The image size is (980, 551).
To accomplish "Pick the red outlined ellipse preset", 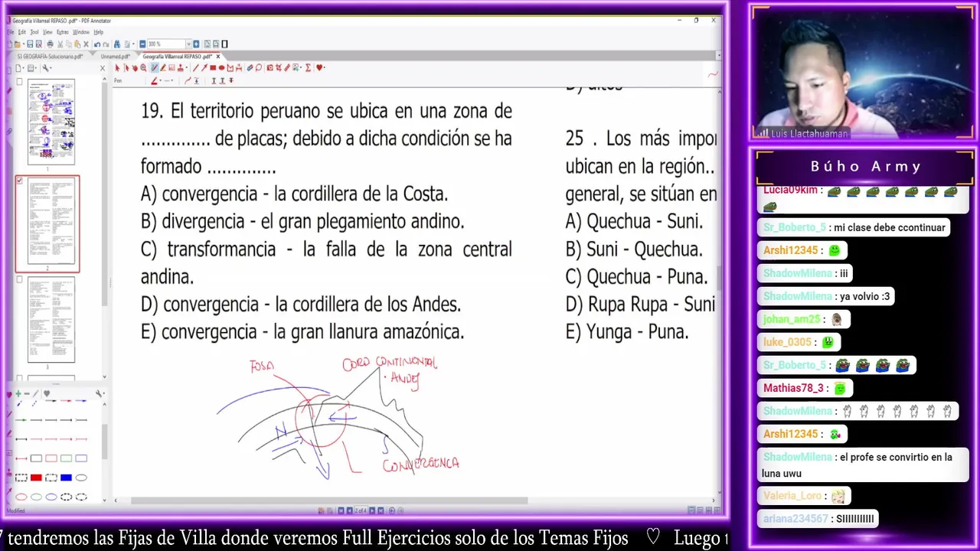I will pyautogui.click(x=21, y=497).
